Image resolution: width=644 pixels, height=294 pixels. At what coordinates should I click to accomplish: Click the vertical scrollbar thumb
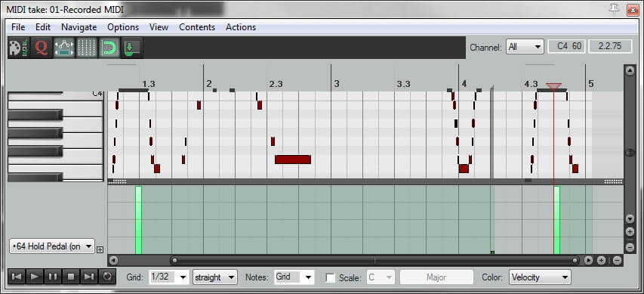[x=630, y=153]
